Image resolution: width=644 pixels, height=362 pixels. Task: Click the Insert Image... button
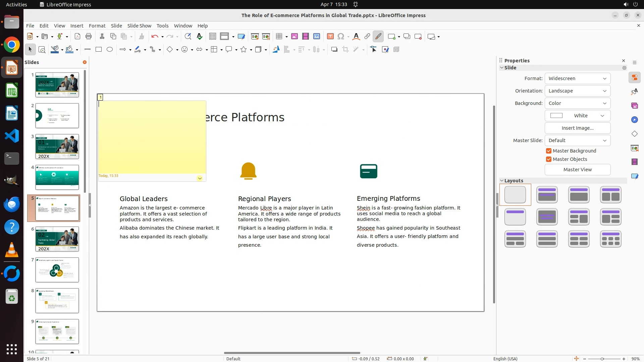(x=577, y=128)
